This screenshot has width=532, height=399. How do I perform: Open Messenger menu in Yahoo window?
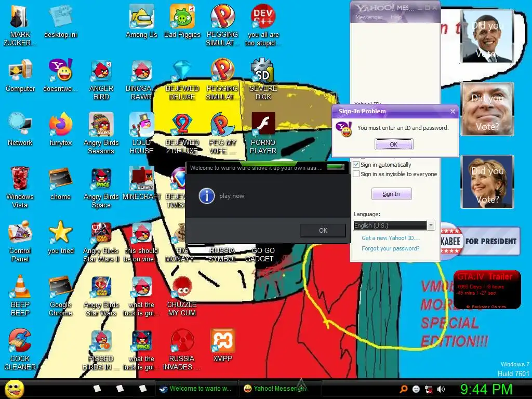pyautogui.click(x=368, y=17)
